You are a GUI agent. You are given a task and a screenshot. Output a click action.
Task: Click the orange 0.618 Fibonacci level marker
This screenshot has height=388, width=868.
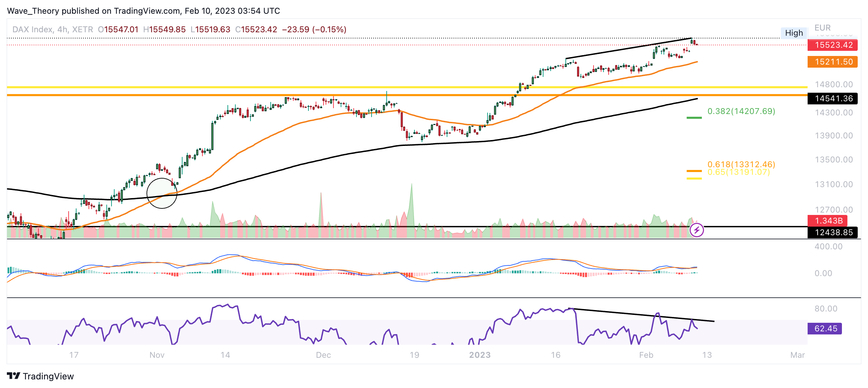tap(694, 171)
